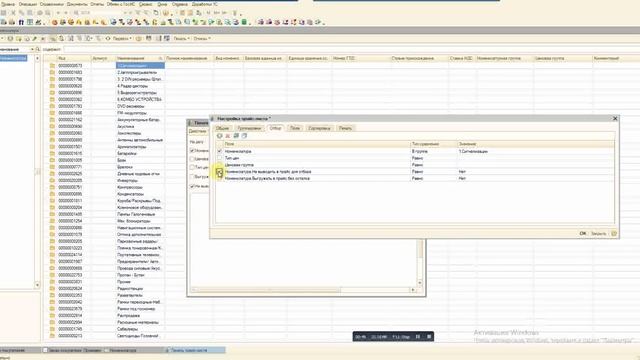Switch to 'Печать прайс-листа' window tab at bottom

click(x=195, y=350)
